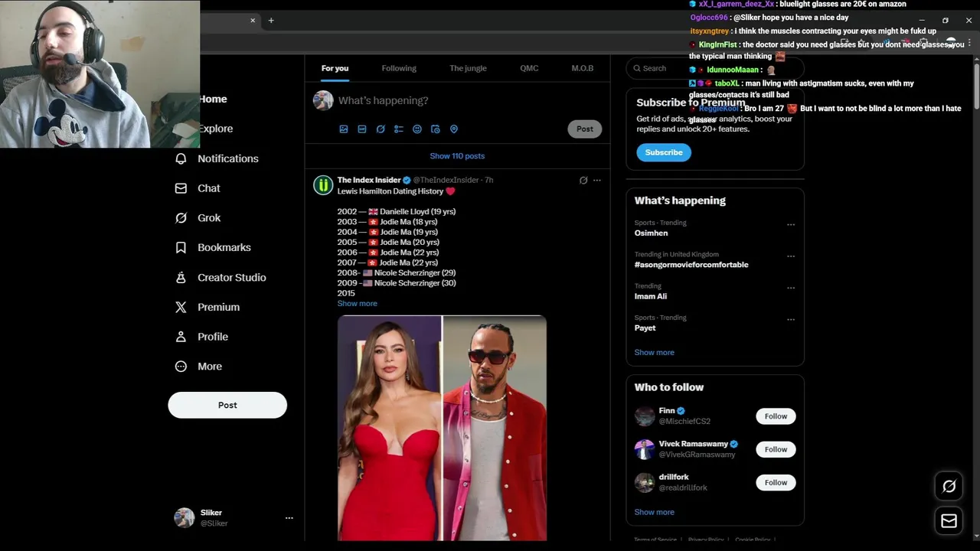Open new browser tab plus button
Viewport: 980px width, 551px height.
(x=271, y=21)
